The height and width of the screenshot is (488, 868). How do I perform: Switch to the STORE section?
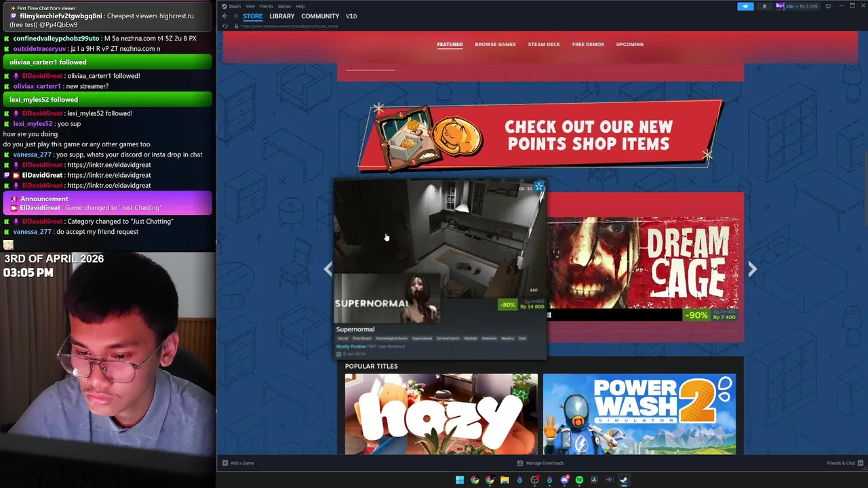point(252,16)
